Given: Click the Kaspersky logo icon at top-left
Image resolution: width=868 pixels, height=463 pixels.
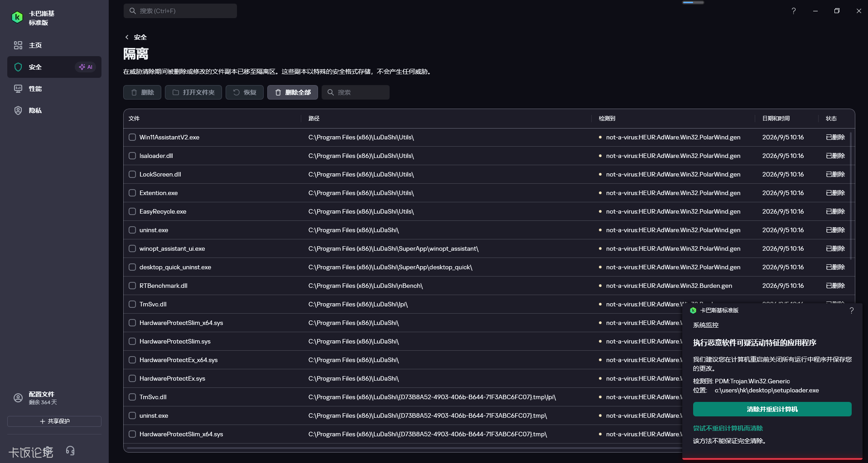Looking at the screenshot, I should pyautogui.click(x=17, y=17).
